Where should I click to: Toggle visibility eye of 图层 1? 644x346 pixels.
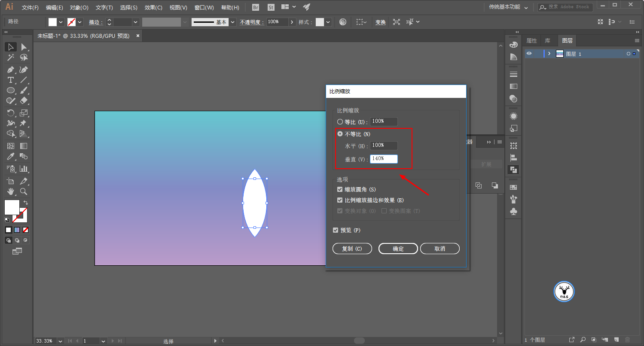[x=529, y=54]
